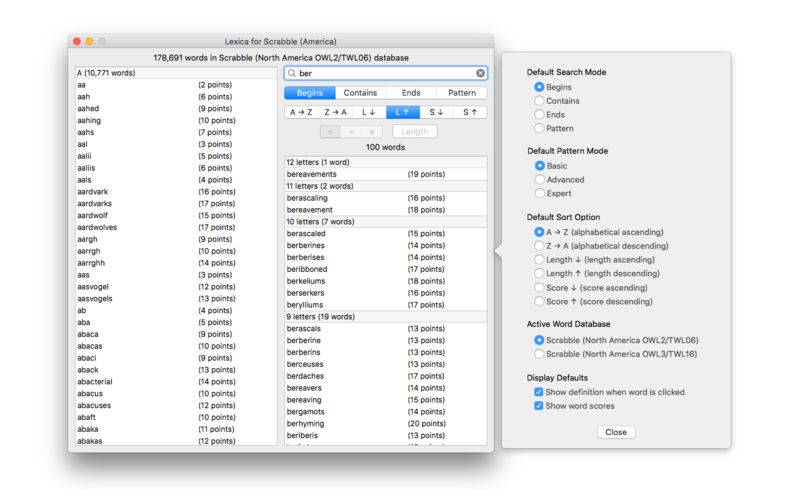Choose Advanced as Default Pattern Mode

tap(539, 180)
